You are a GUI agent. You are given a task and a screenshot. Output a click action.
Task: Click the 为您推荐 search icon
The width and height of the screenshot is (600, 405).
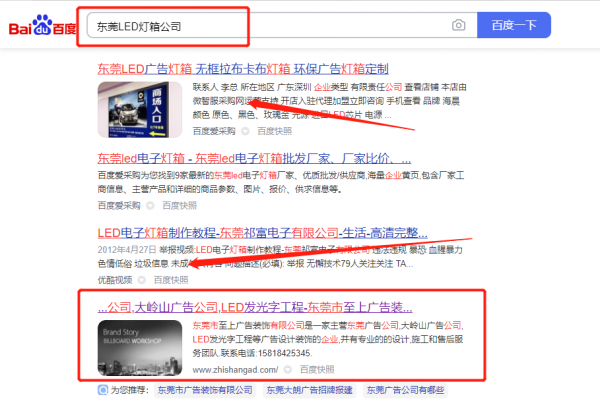coord(103,390)
